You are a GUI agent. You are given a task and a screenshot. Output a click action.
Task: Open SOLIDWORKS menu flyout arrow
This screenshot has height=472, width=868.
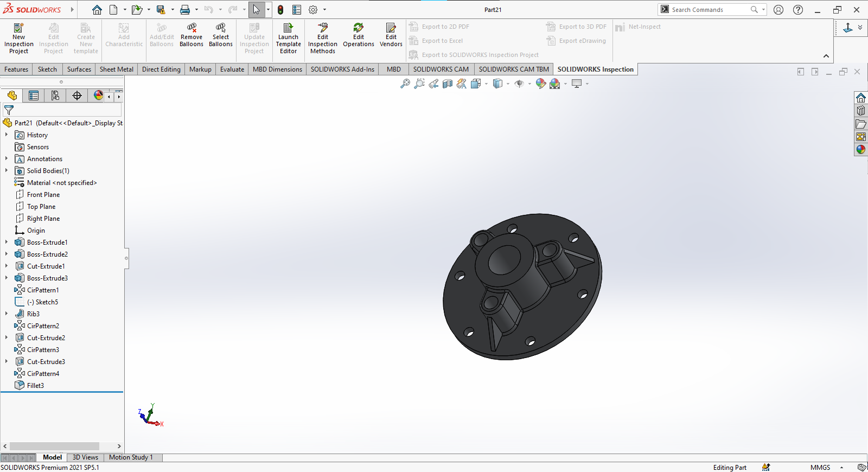[72, 10]
